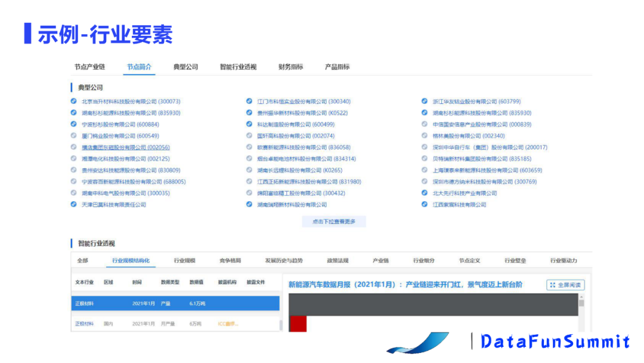Select the 节点简介 tab
644x363 pixels.
point(139,67)
